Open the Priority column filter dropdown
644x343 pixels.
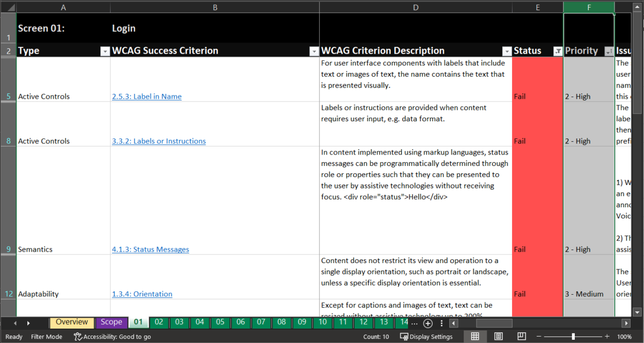click(x=609, y=51)
